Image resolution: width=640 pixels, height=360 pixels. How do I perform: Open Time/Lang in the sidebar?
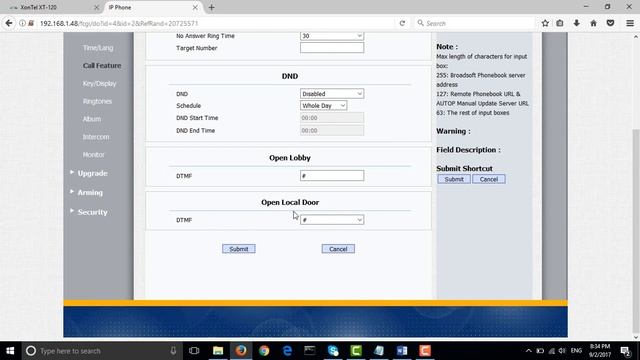(x=98, y=48)
